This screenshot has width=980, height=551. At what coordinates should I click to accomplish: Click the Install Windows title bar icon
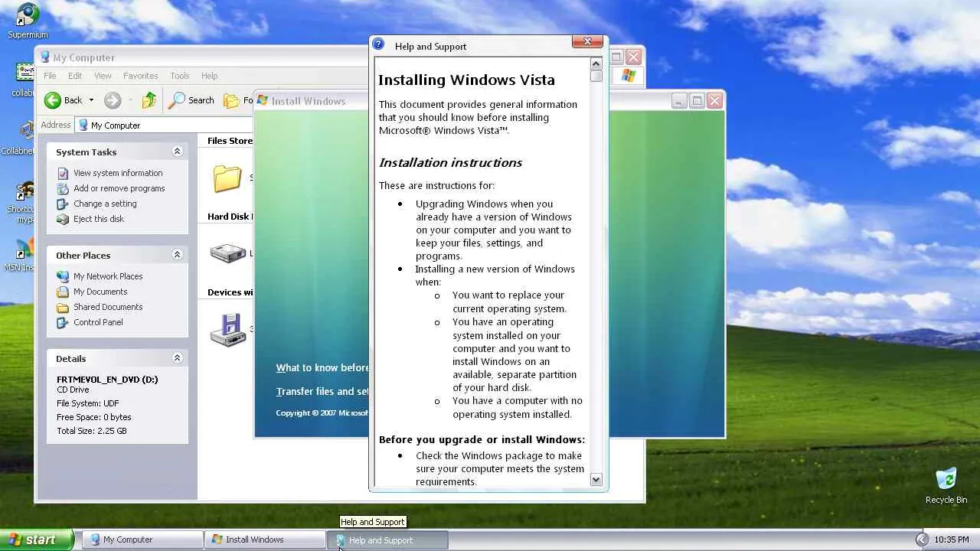pyautogui.click(x=263, y=100)
